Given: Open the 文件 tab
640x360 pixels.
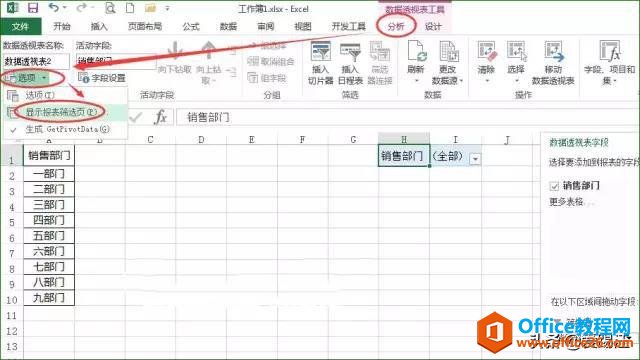Looking at the screenshot, I should (x=20, y=27).
